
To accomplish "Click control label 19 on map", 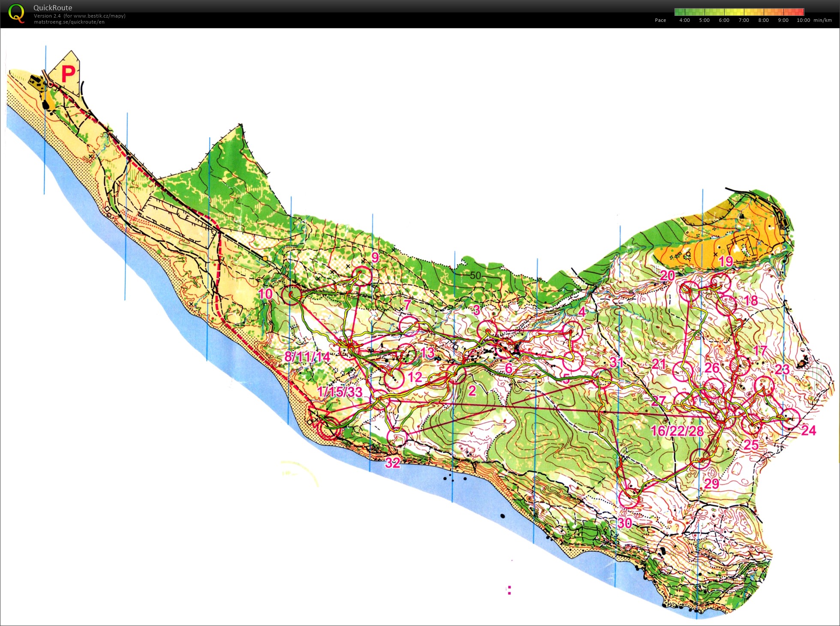I will [726, 261].
